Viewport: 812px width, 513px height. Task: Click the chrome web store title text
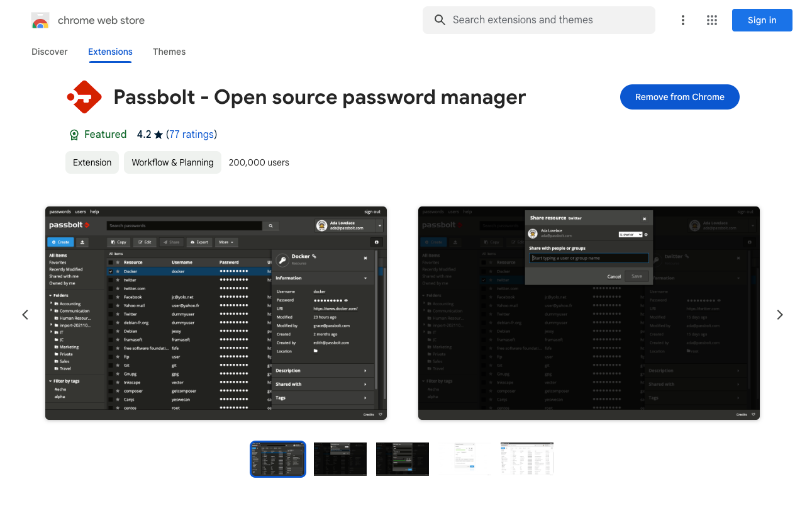[101, 20]
